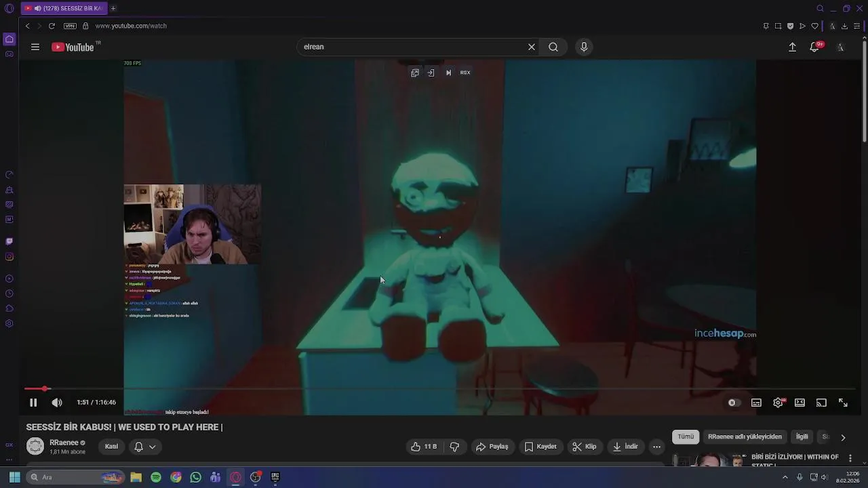Viewport: 868px width, 488px height.
Task: Click the red progress scrubber dot
Action: tap(45, 388)
